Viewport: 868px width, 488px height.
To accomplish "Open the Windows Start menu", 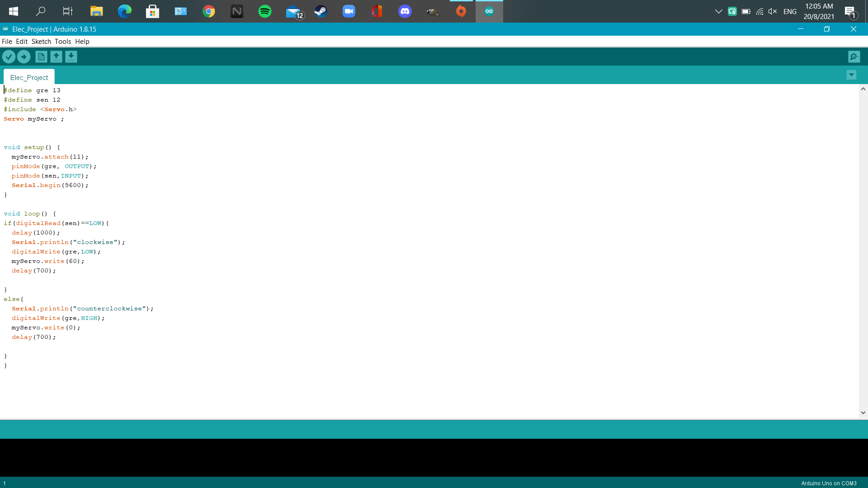I will tap(14, 11).
